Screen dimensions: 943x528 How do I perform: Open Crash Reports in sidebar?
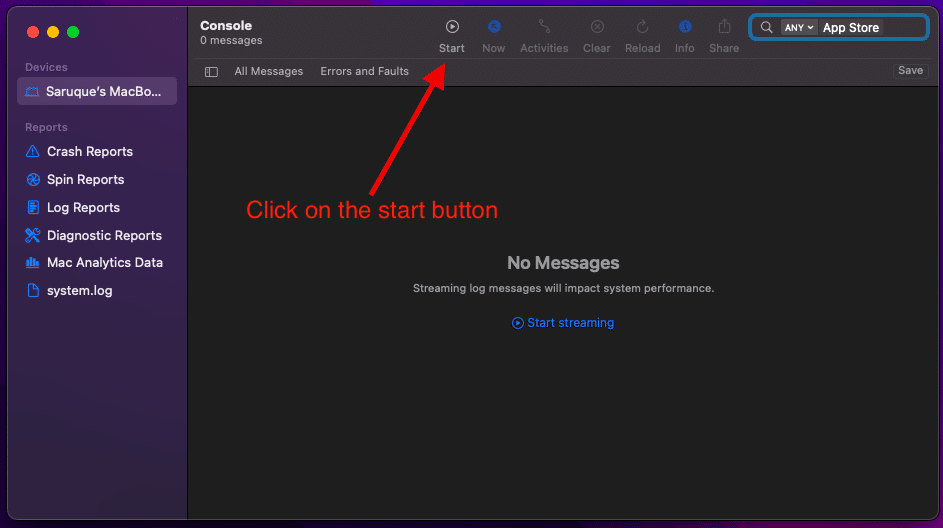click(x=89, y=152)
